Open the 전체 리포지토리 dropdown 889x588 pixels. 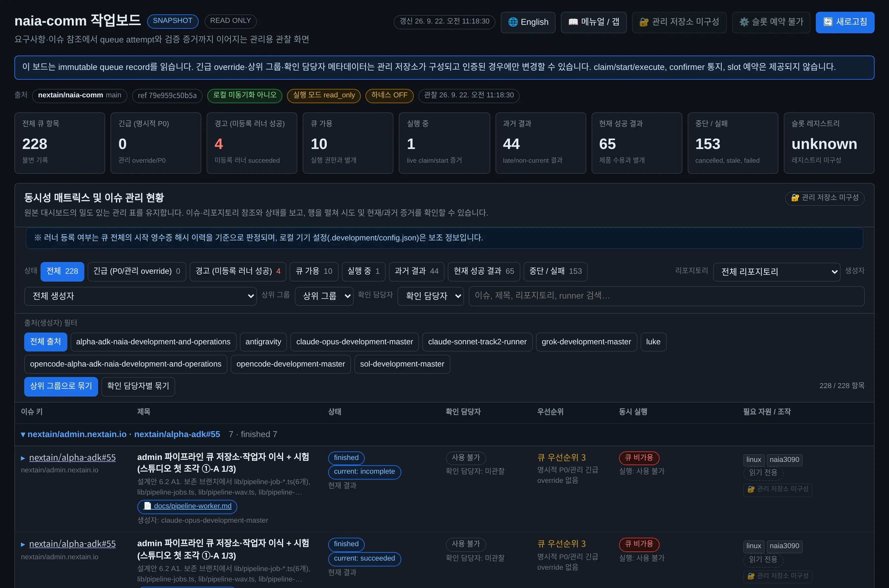tap(777, 271)
